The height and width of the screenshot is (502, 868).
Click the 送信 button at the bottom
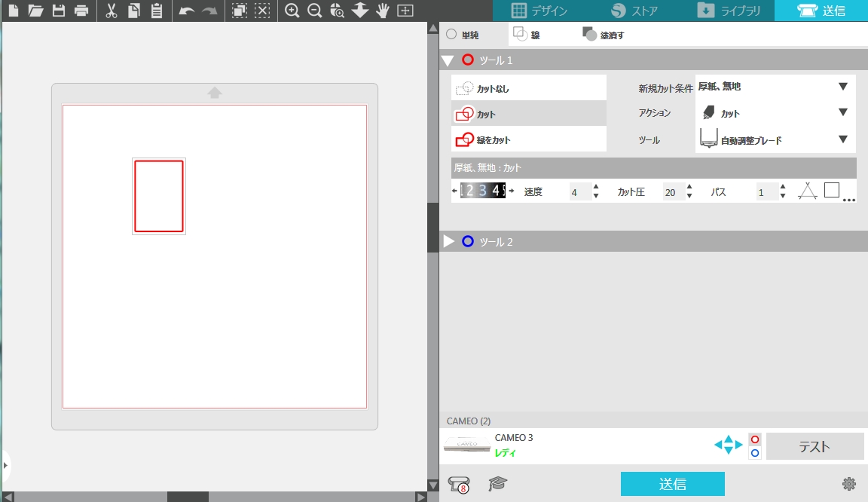pos(672,484)
